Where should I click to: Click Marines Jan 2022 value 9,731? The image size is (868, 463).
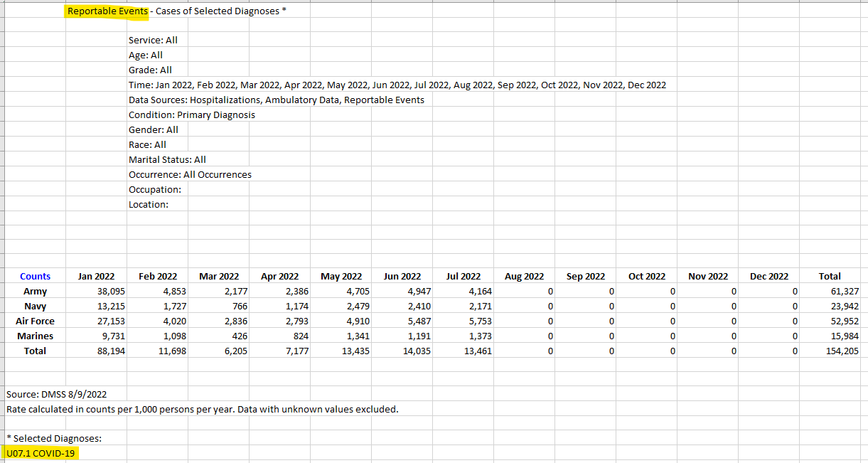(114, 336)
